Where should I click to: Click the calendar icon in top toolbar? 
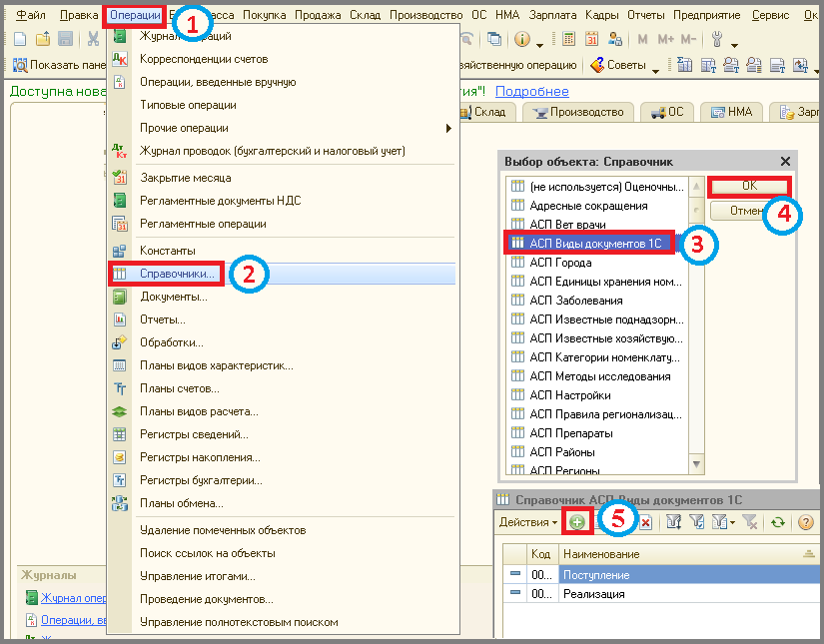tap(591, 39)
